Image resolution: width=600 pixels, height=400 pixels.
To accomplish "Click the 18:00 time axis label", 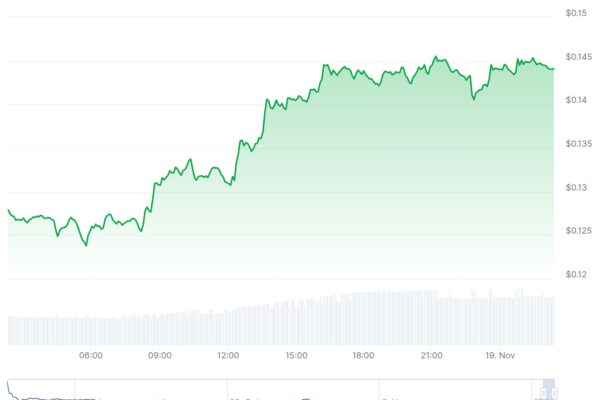I will tap(363, 355).
